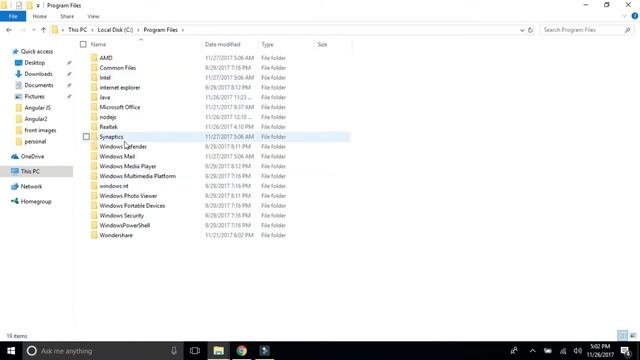The width and height of the screenshot is (640, 360).
Task: Open Documents in Quick access
Action: (39, 85)
